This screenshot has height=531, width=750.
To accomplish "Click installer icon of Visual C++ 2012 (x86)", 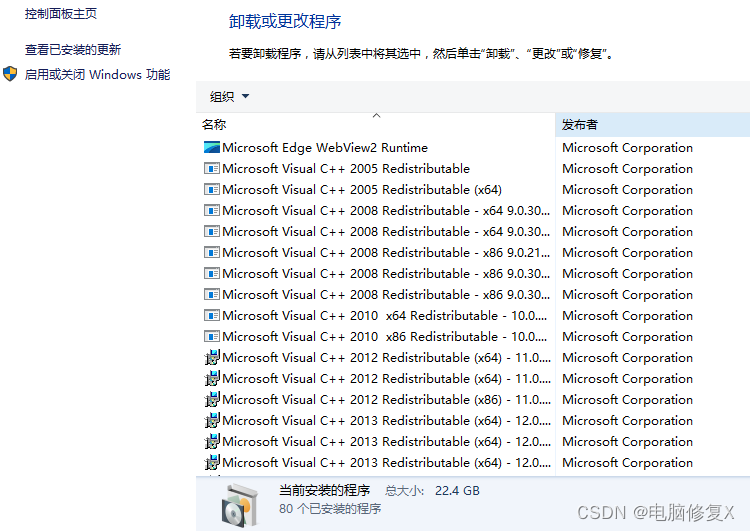I will (x=211, y=399).
